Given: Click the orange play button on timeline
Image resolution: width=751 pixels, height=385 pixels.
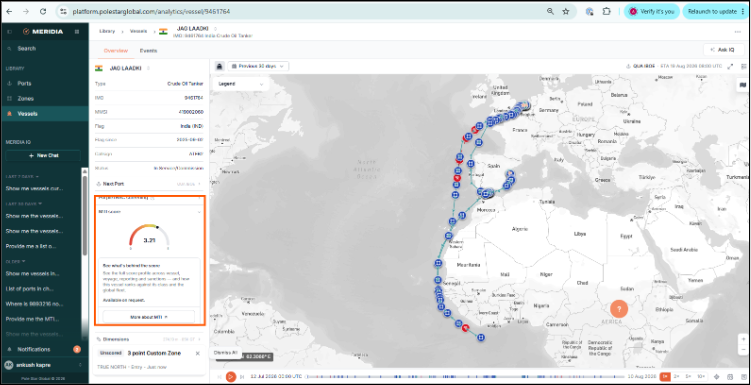Looking at the screenshot, I should tap(230, 377).
